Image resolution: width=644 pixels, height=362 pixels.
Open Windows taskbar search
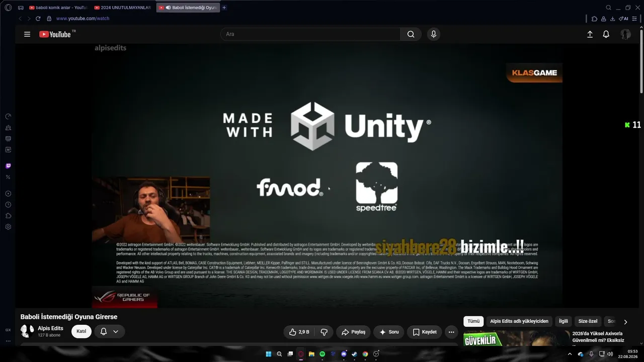coord(279,354)
